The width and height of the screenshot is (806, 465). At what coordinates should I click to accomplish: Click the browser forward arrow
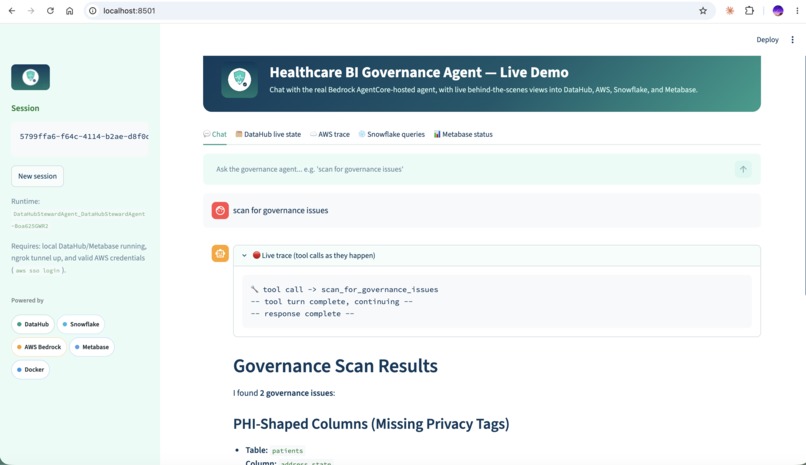[x=31, y=11]
